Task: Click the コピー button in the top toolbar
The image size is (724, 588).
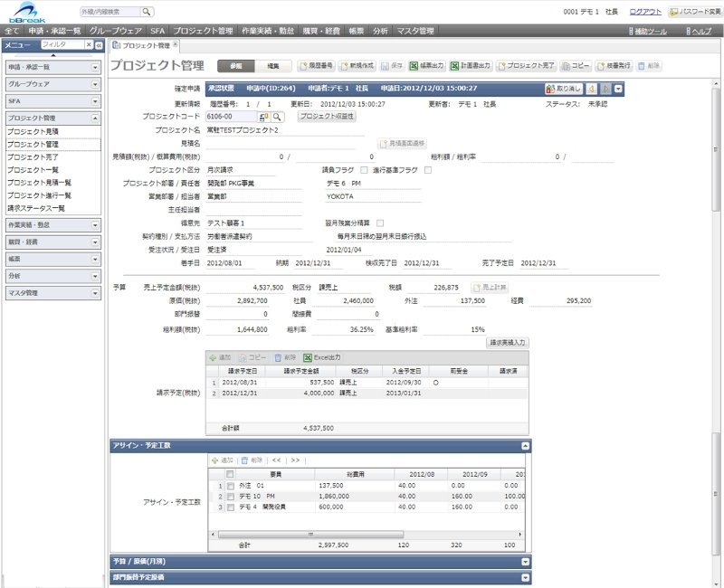Action: pyautogui.click(x=576, y=66)
